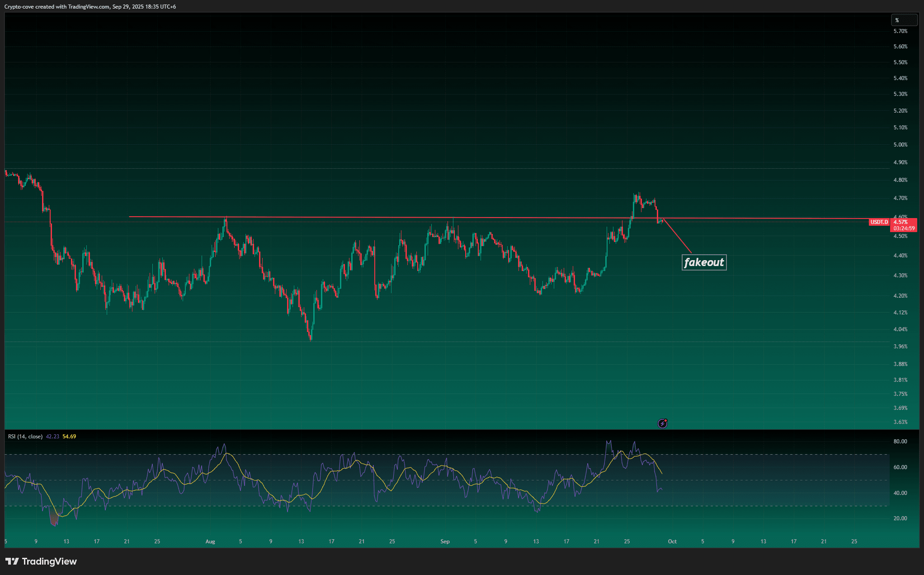Click the 03:24:59 bar countdown label

pyautogui.click(x=904, y=228)
